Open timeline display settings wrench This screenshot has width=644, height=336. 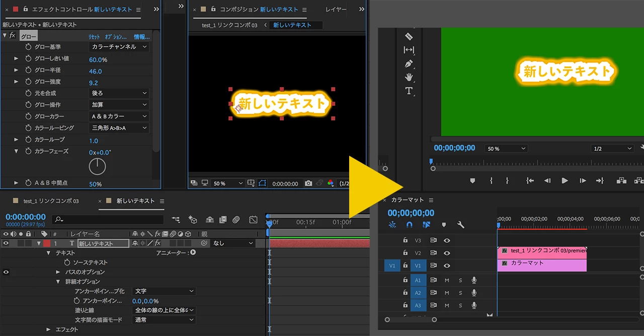[x=460, y=225]
